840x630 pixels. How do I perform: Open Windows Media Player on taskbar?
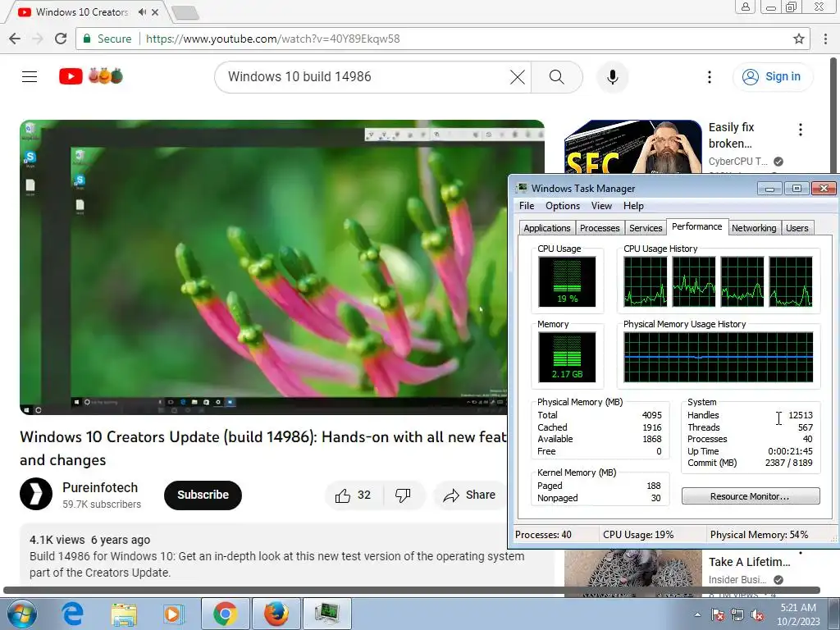[172, 614]
